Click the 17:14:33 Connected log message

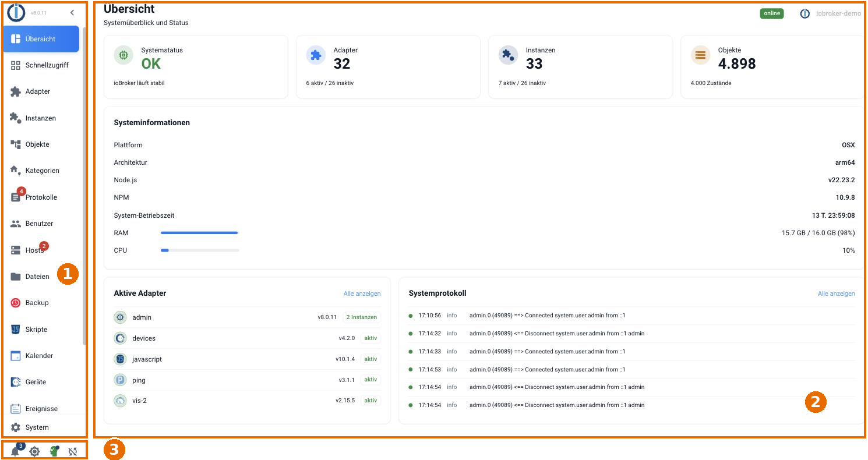click(547, 352)
